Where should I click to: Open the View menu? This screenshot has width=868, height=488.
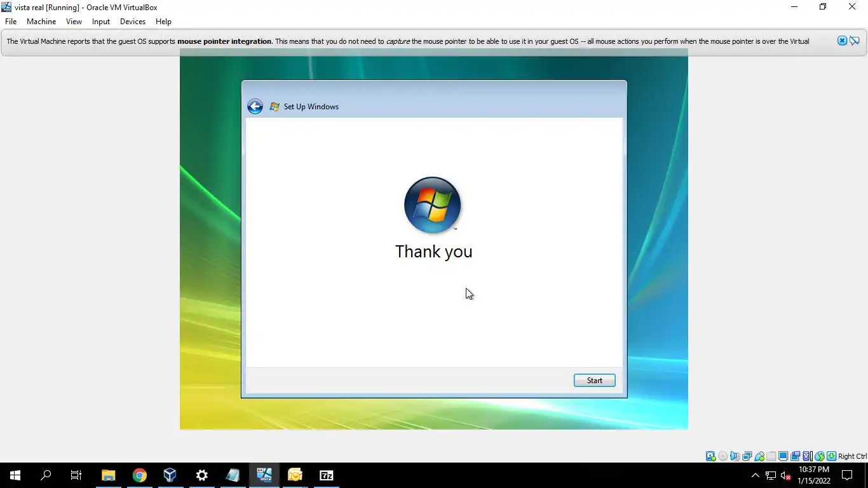tap(74, 22)
